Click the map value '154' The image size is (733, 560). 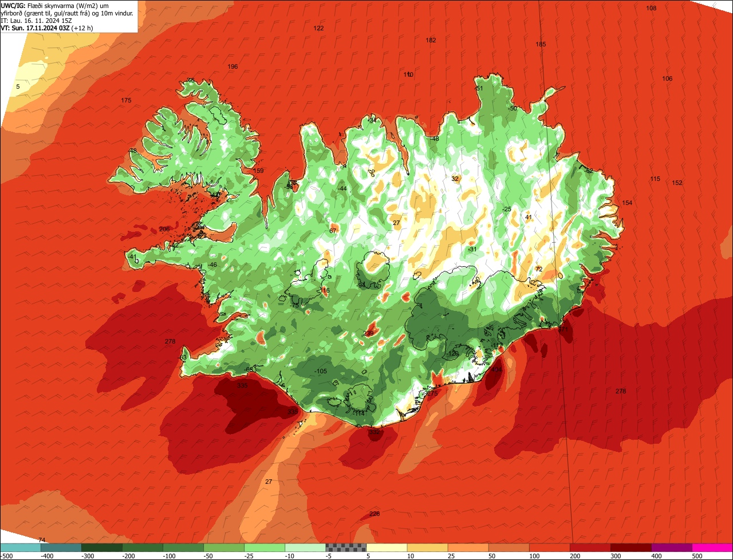(627, 203)
